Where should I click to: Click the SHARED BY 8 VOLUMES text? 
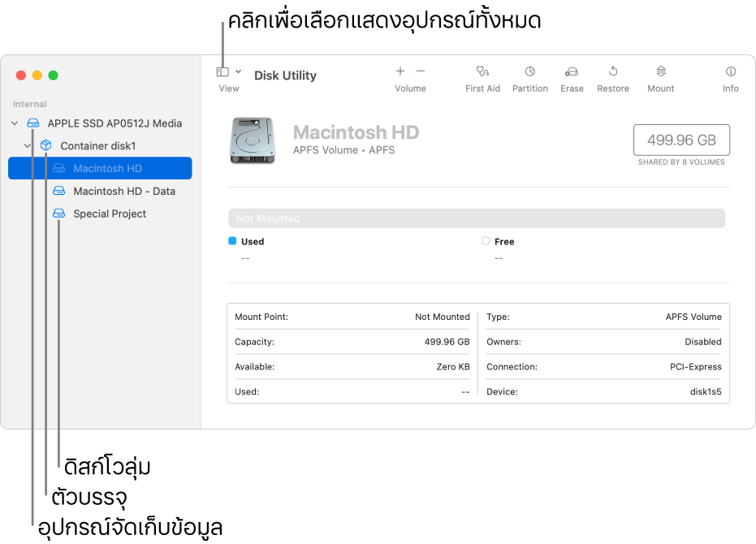pyautogui.click(x=681, y=162)
